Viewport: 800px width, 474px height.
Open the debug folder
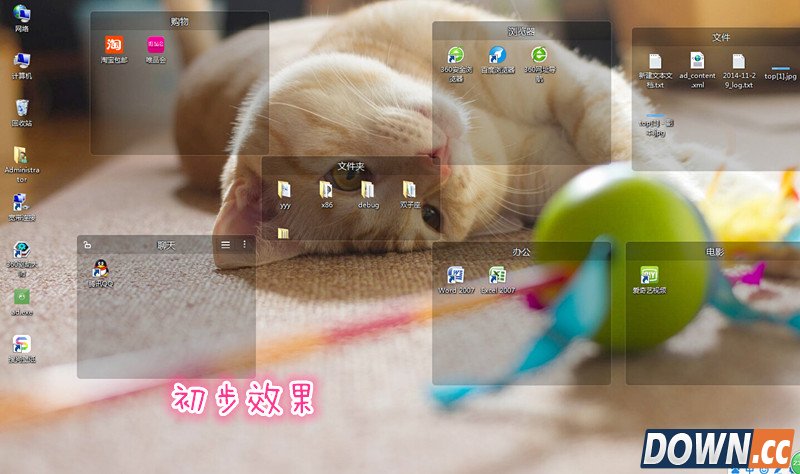click(x=368, y=189)
